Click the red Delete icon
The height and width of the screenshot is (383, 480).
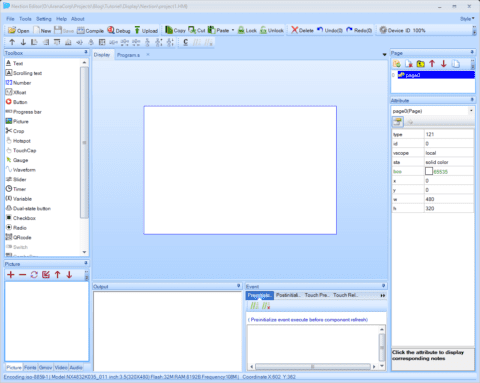point(302,30)
